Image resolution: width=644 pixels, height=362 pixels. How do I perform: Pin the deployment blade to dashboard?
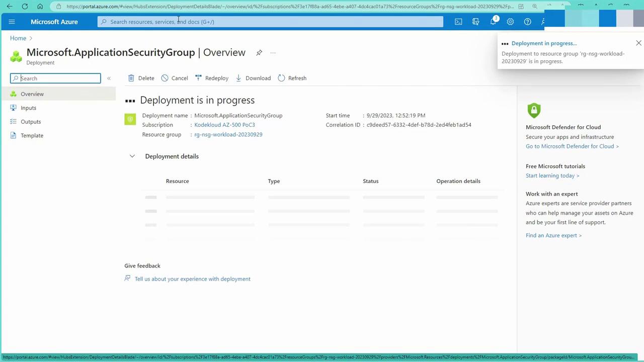259,52
